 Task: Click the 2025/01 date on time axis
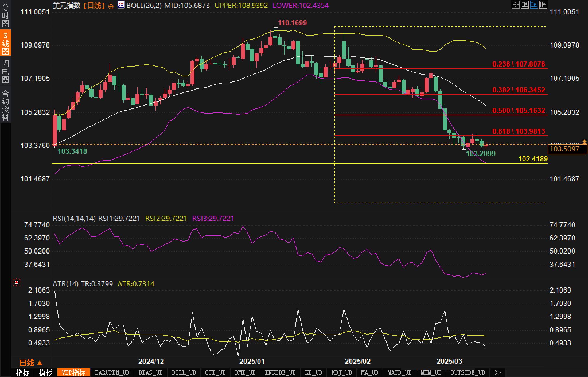252,361
